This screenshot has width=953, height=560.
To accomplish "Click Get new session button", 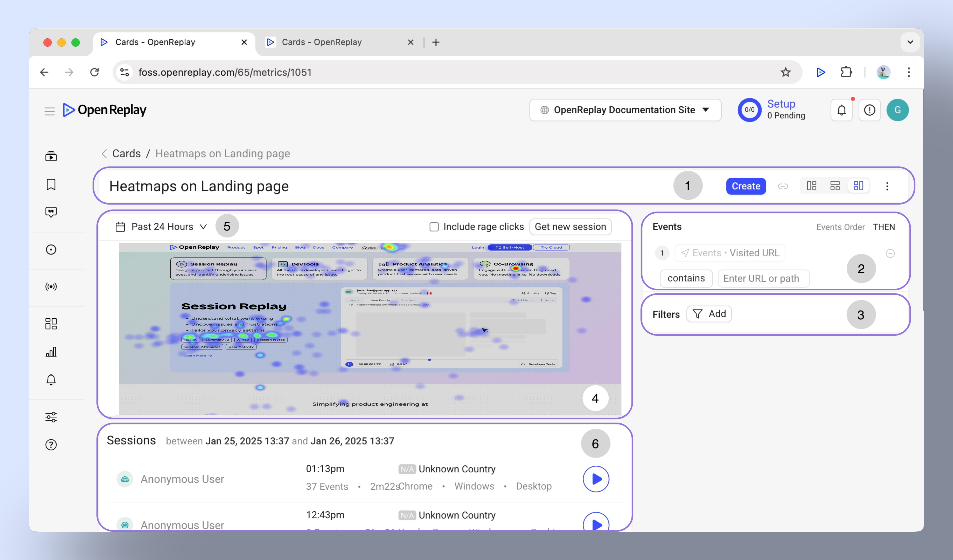I will coord(570,227).
